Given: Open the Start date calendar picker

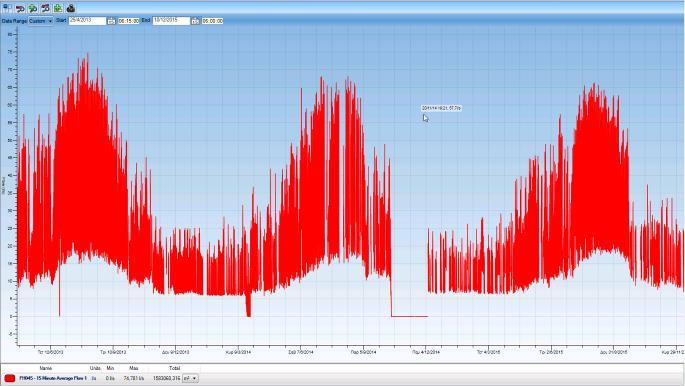Looking at the screenshot, I should (111, 21).
